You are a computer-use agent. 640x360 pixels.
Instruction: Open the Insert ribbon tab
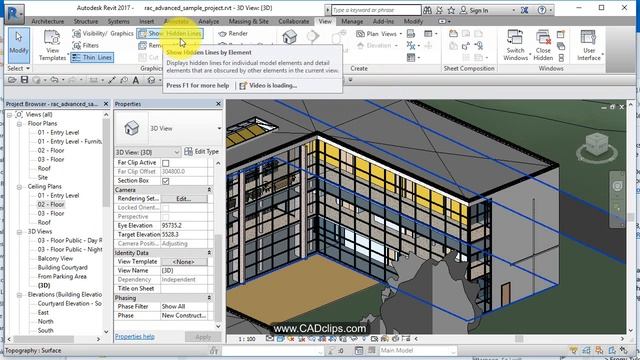147,21
